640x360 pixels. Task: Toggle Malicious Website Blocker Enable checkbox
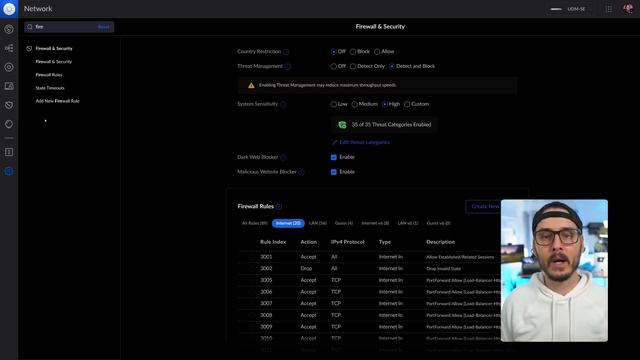coord(334,172)
